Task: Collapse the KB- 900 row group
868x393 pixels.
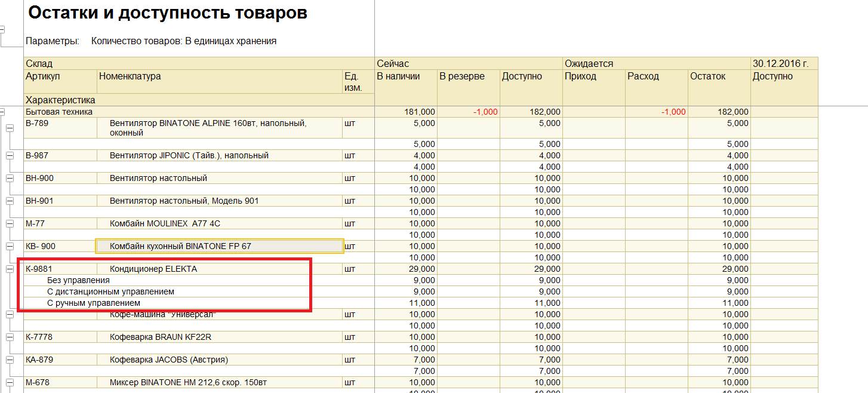Action: (x=10, y=246)
